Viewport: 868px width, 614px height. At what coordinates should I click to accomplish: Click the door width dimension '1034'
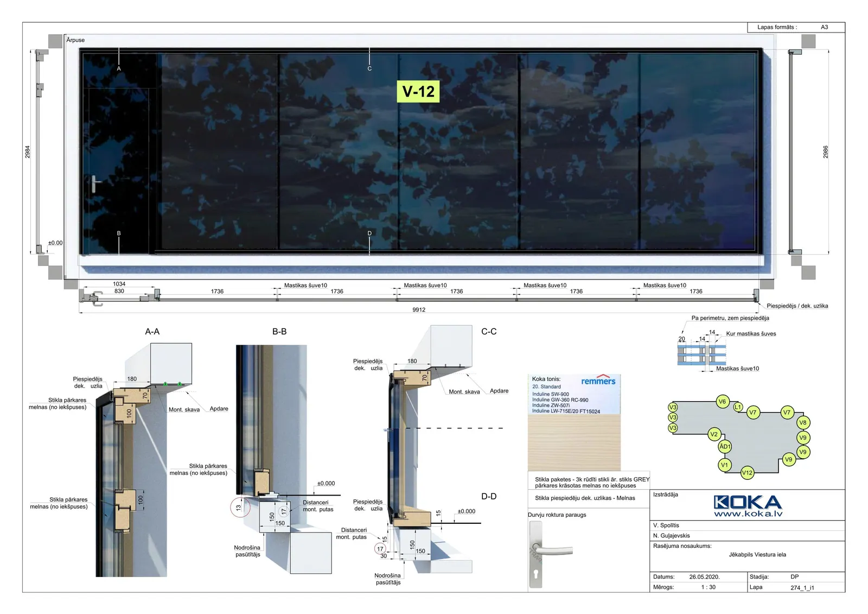119,284
